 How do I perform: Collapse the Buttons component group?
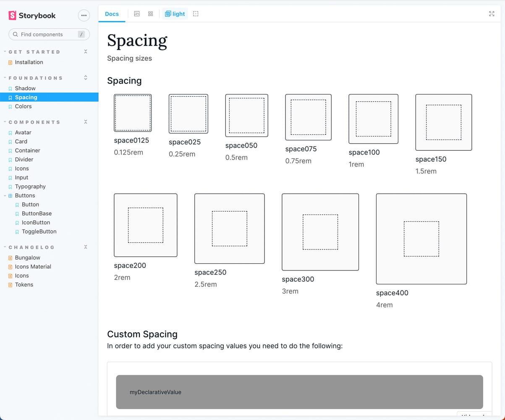pos(5,196)
